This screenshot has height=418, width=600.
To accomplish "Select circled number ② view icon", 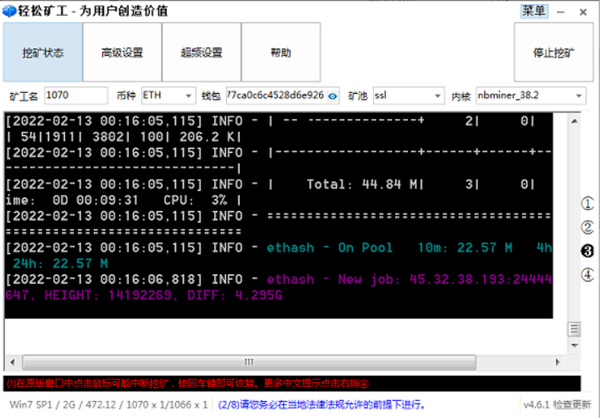I will coord(587,227).
